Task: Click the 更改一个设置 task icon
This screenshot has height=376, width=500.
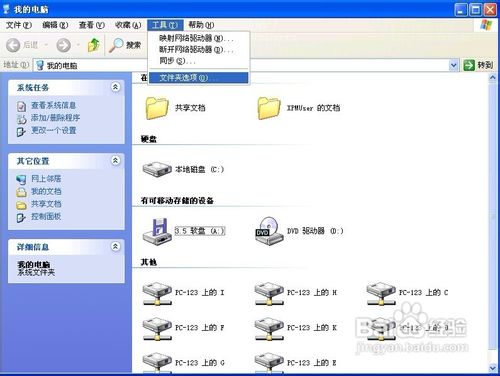Action: click(x=21, y=132)
